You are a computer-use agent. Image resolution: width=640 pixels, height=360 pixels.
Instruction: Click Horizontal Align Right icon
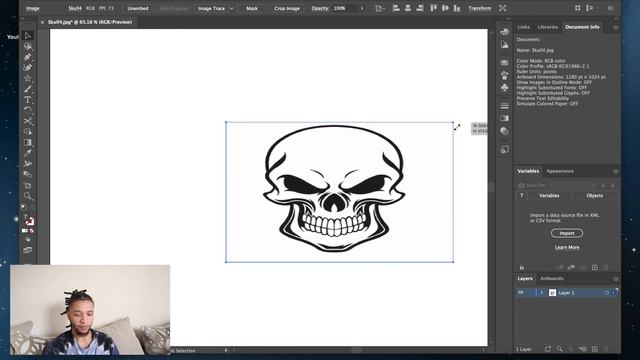click(420, 8)
